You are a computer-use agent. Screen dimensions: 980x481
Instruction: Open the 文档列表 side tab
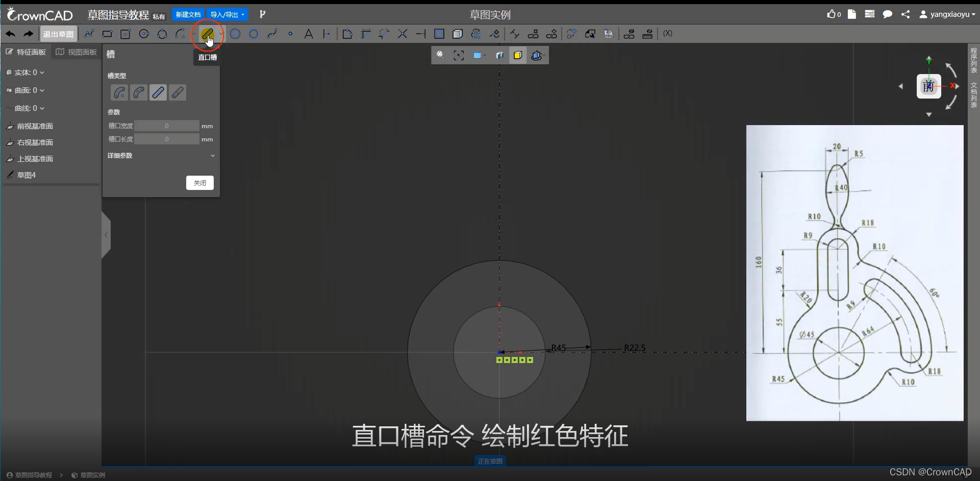pyautogui.click(x=974, y=95)
